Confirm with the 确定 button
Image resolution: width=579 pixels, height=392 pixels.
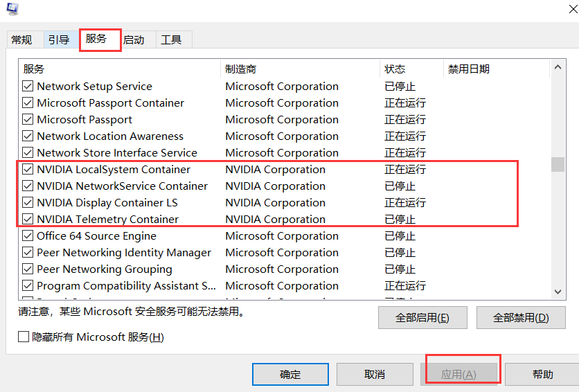290,375
